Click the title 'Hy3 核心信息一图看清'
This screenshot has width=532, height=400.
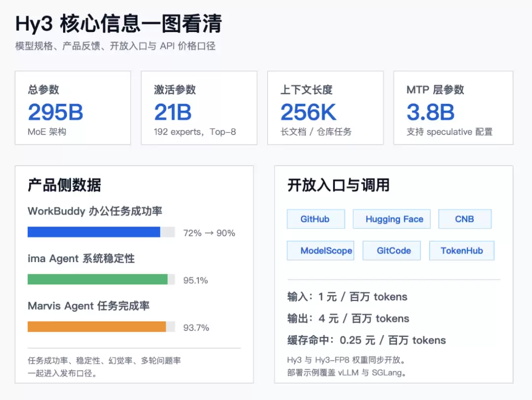[118, 24]
